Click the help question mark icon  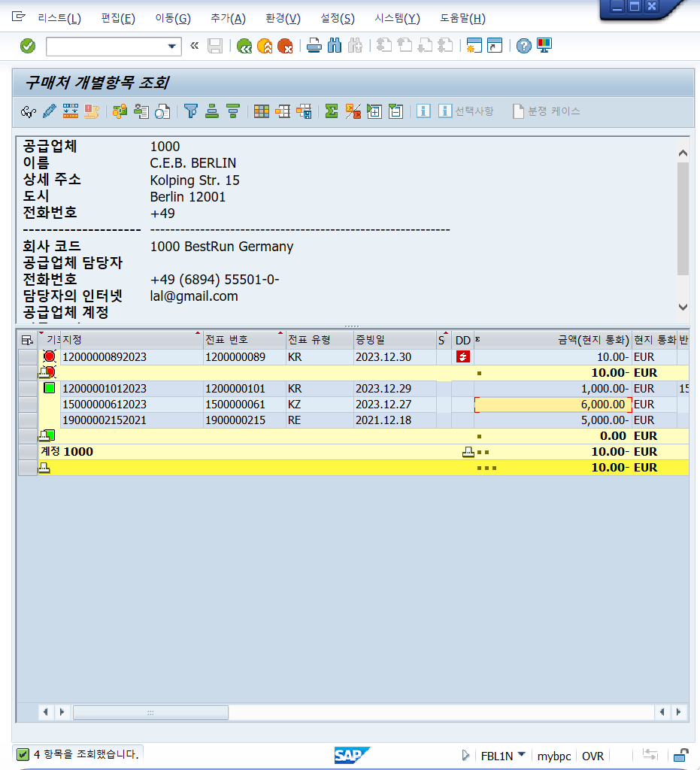click(524, 46)
